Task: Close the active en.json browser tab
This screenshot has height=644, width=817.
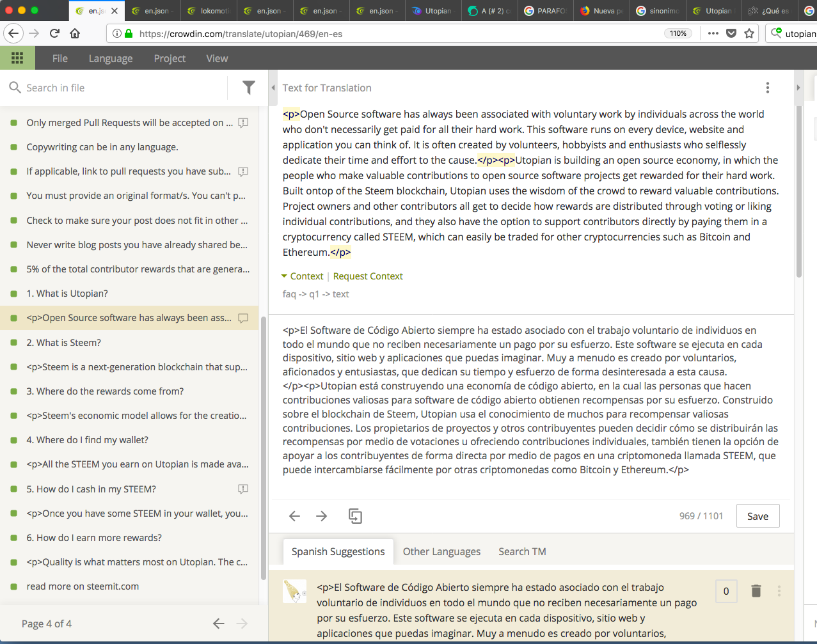Action: click(115, 11)
